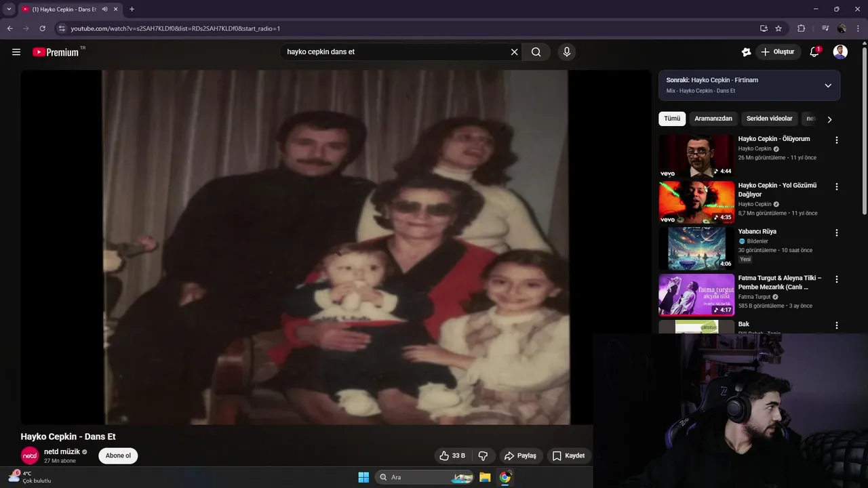Share the video with Paylaş
This screenshot has height=488, width=868.
[x=520, y=455]
